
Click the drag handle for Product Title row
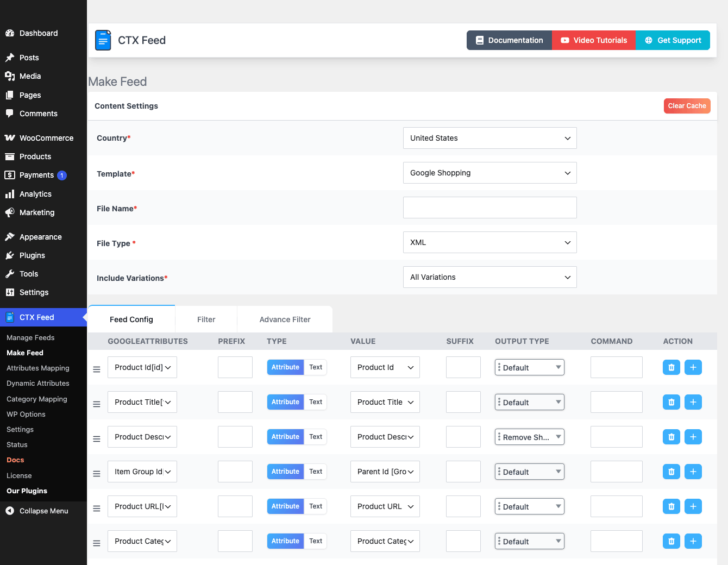[x=97, y=404]
